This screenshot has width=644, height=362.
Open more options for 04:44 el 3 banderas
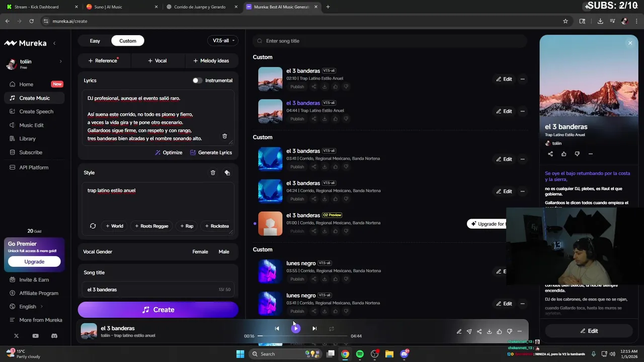pyautogui.click(x=522, y=111)
